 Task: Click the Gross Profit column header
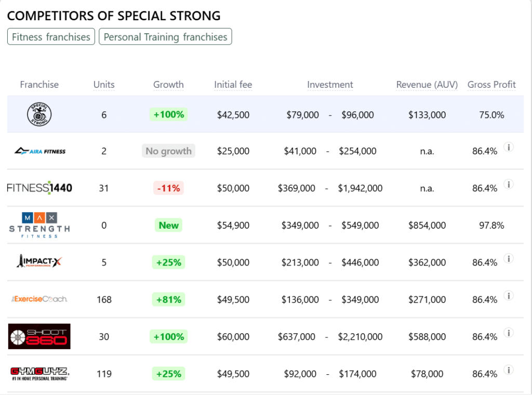coord(491,85)
